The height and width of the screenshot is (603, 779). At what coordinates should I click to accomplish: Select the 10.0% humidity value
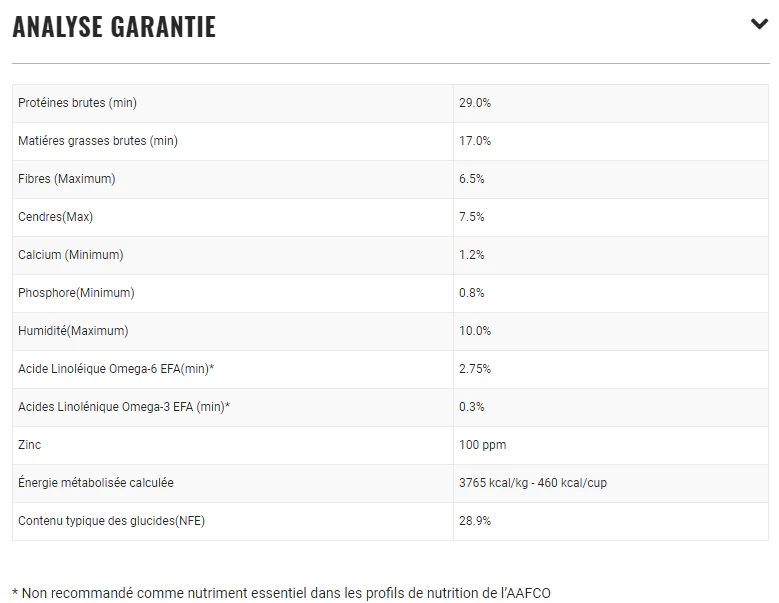[x=475, y=331]
